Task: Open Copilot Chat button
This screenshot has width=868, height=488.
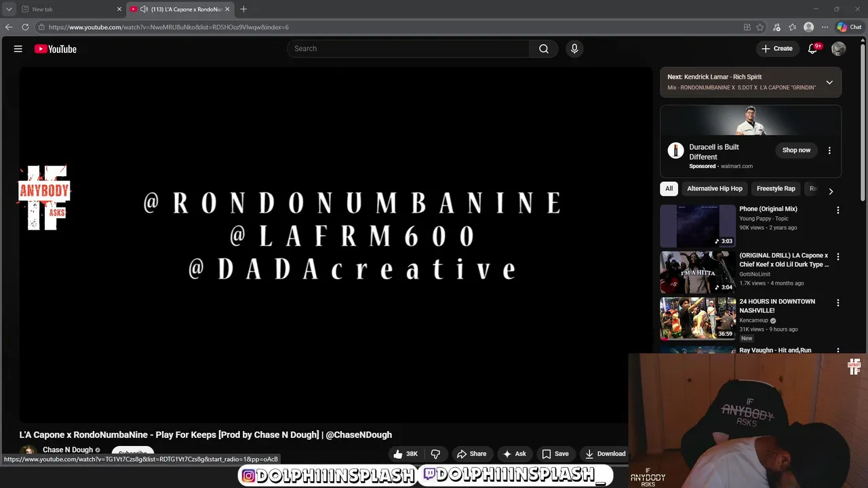Action: click(849, 27)
